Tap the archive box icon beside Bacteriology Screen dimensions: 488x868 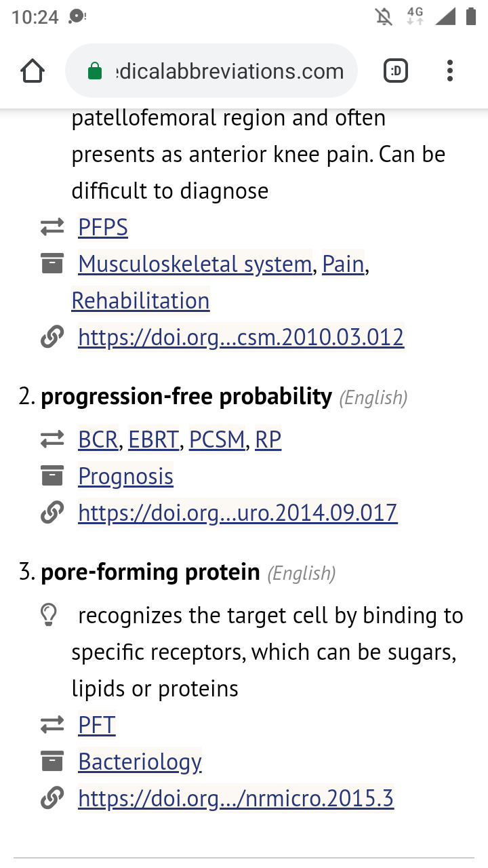pos(52,762)
